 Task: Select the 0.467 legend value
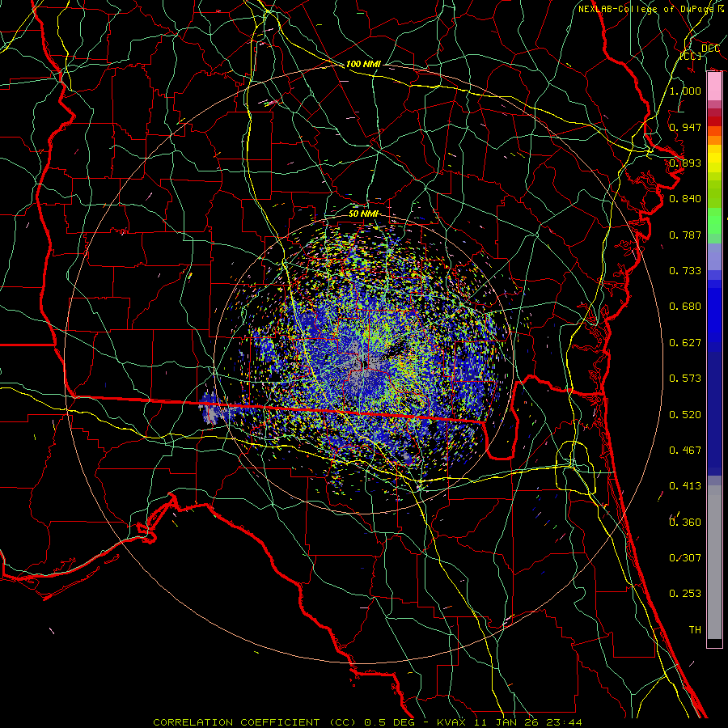685,451
